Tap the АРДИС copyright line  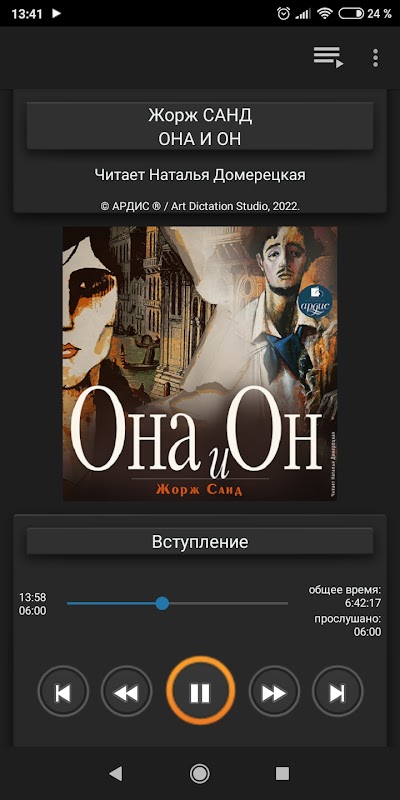pyautogui.click(x=200, y=206)
